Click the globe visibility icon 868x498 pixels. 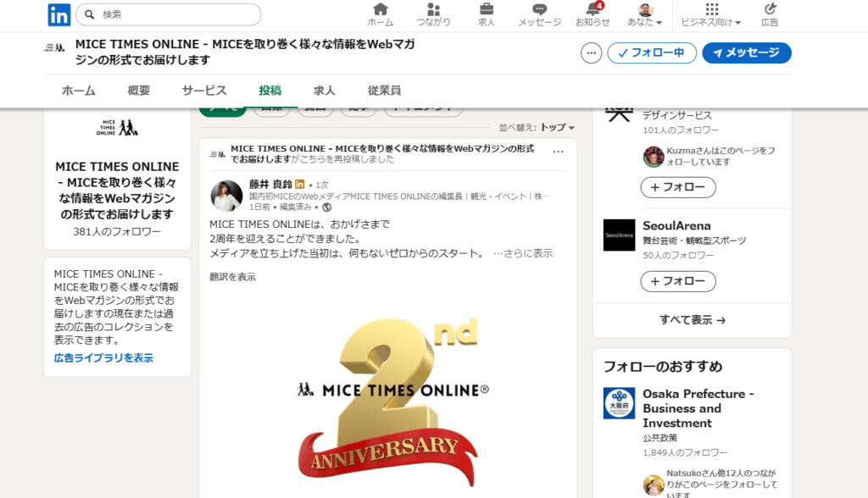[x=327, y=207]
